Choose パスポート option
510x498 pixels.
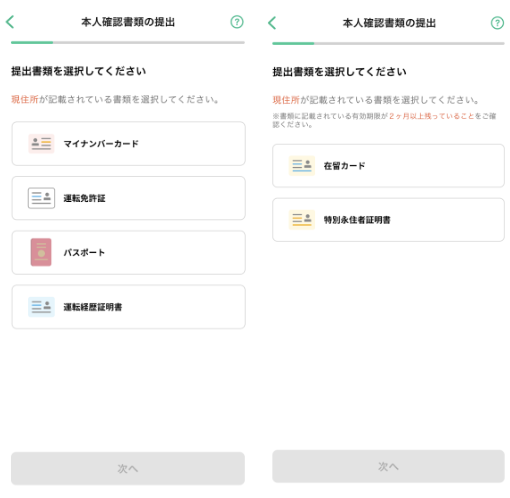(129, 252)
